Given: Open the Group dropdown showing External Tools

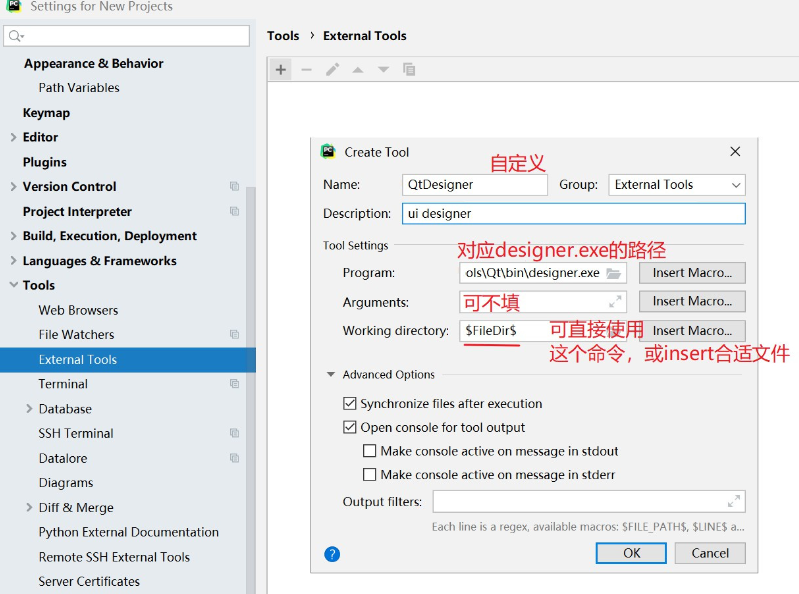Looking at the screenshot, I should pos(677,184).
